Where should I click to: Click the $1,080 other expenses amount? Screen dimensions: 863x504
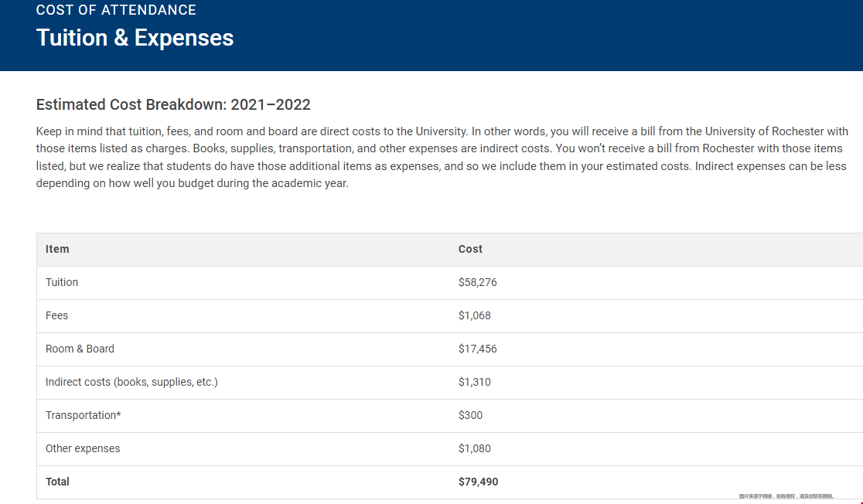click(475, 448)
